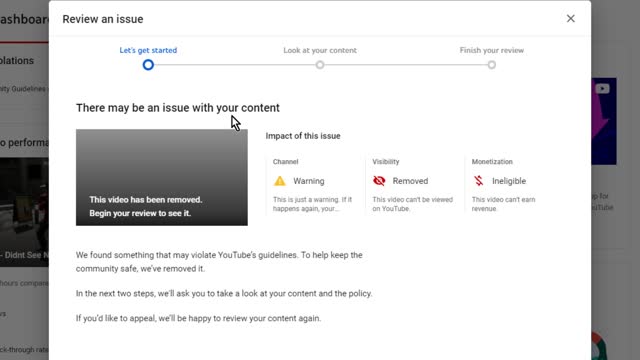Click the 'Visibility' impact column heading
640x360 pixels.
tap(386, 162)
